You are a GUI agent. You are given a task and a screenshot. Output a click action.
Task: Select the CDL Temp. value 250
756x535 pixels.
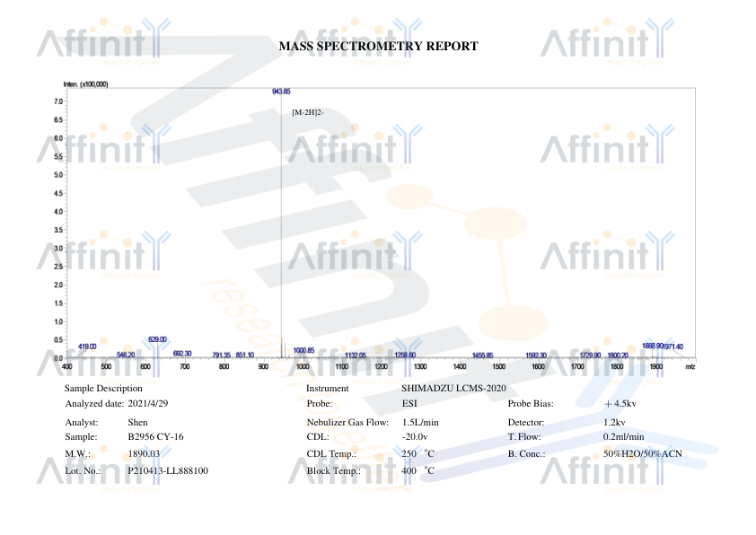(409, 454)
